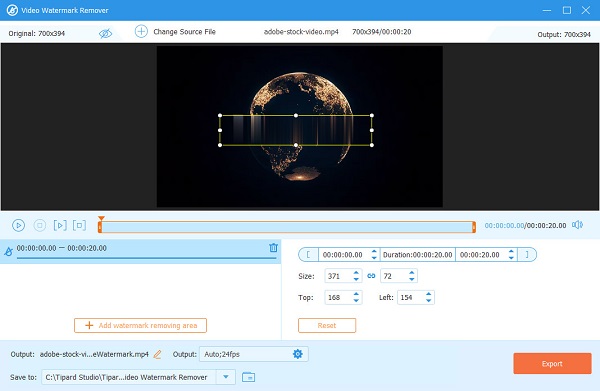Click the left-middle handle of the selection box
Viewport: 600px width, 391px height.
tap(220, 130)
